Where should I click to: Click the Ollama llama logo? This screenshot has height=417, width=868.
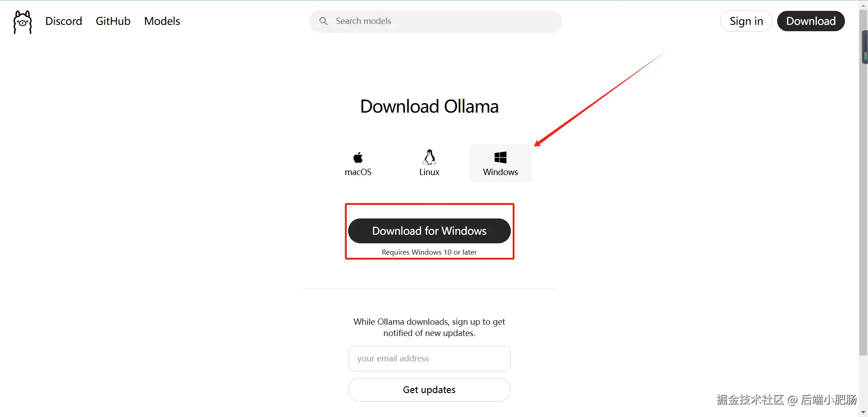pyautogui.click(x=23, y=22)
